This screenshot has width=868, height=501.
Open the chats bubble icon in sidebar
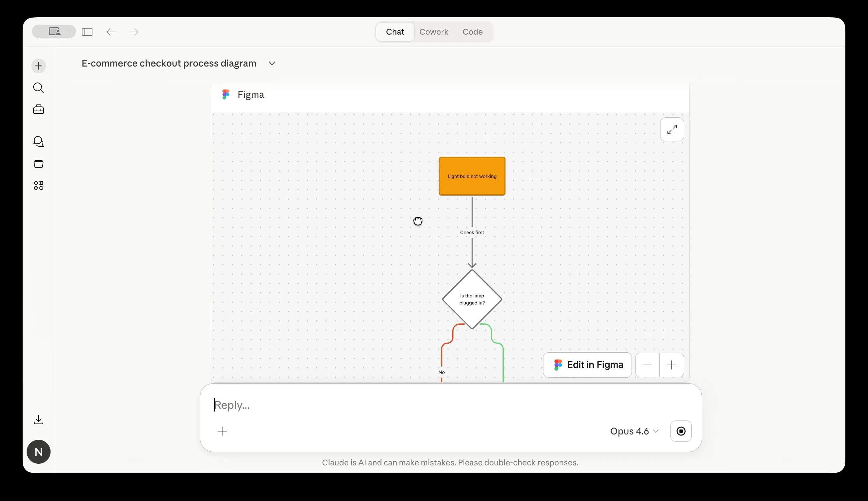(x=39, y=141)
